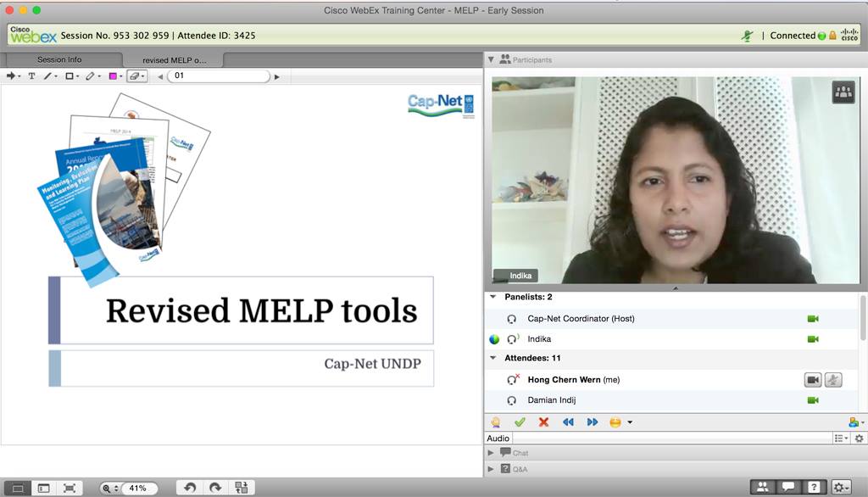Switch to the Session Info tab
This screenshot has width=868, height=497.
coord(60,59)
